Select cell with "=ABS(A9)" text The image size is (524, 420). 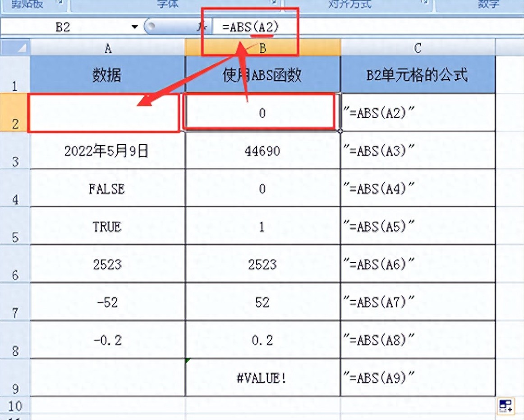tap(418, 377)
